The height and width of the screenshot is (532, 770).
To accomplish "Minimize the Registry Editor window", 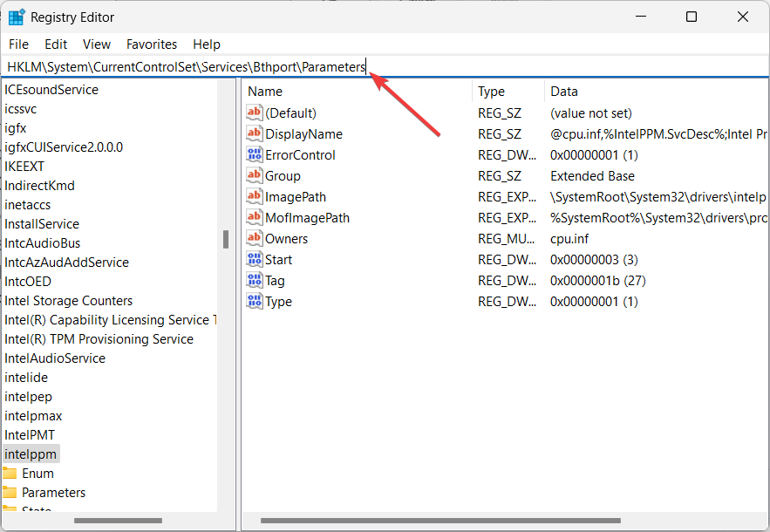I will click(x=640, y=17).
